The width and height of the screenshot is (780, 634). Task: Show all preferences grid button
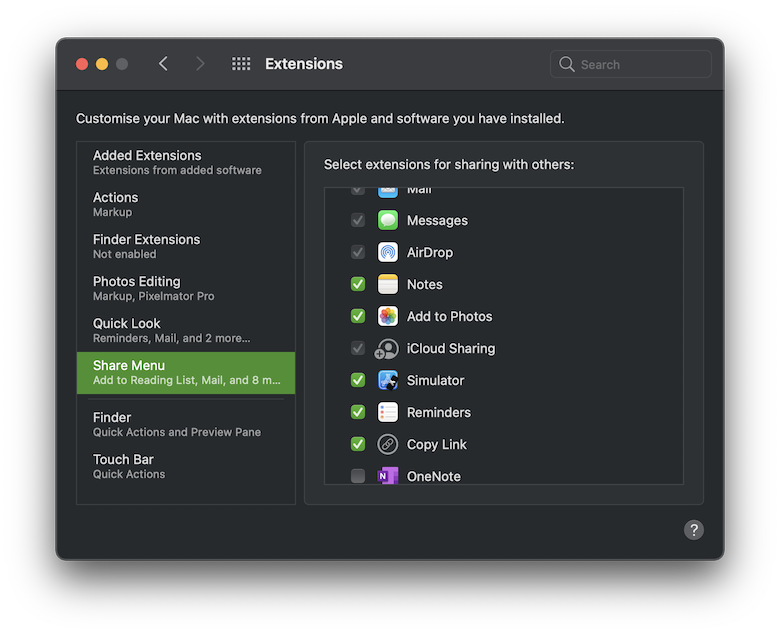(x=241, y=64)
